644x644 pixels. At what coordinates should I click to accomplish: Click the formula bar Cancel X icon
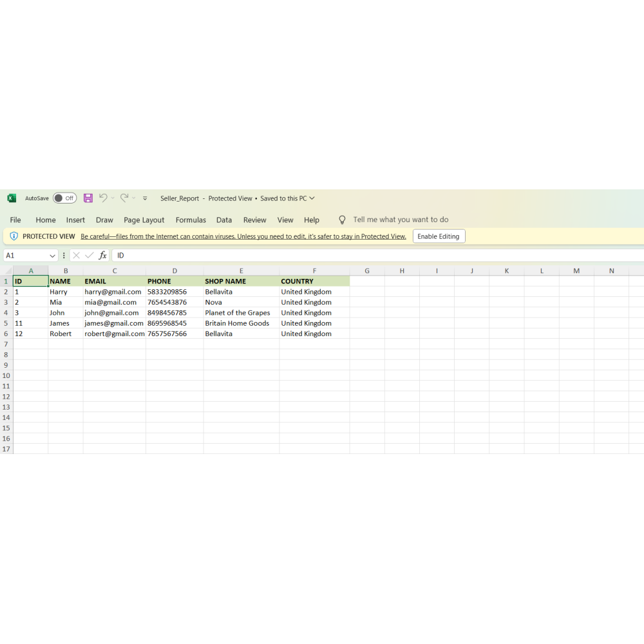pos(76,256)
